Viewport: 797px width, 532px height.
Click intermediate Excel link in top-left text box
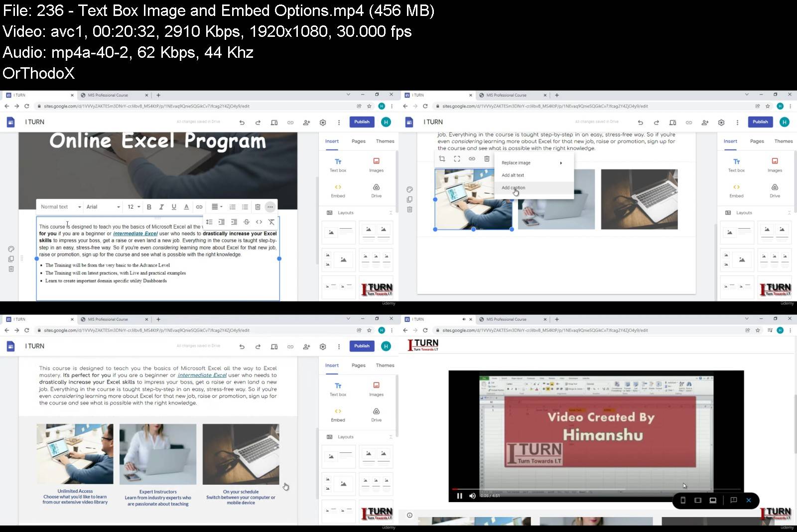click(x=135, y=234)
